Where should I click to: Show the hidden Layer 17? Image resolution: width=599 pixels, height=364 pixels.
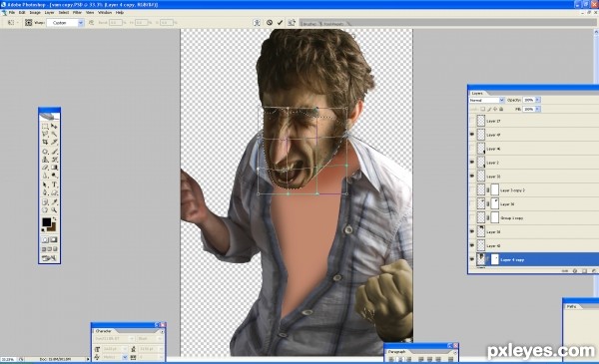472,121
